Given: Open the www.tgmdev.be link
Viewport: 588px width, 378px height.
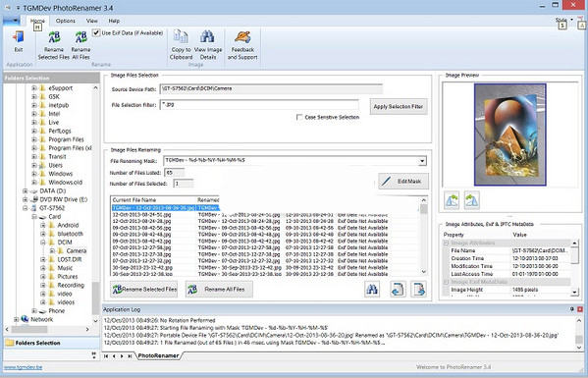Looking at the screenshot, I should click(23, 367).
